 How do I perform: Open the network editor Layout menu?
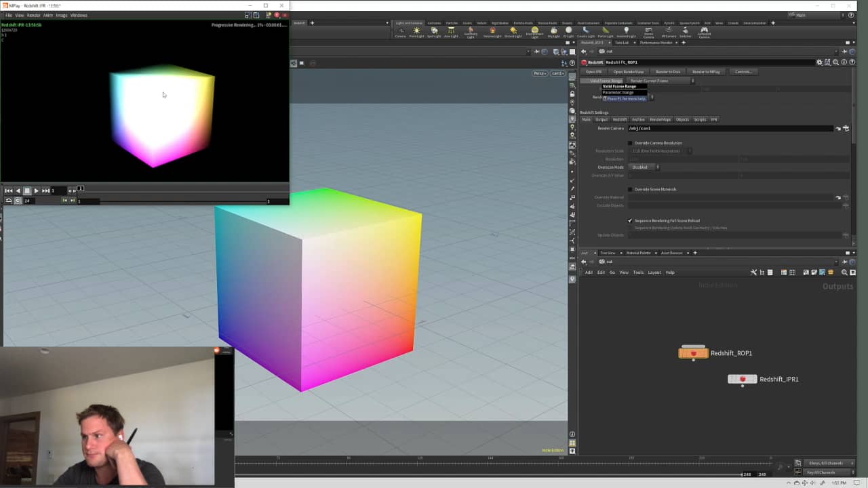pyautogui.click(x=654, y=272)
